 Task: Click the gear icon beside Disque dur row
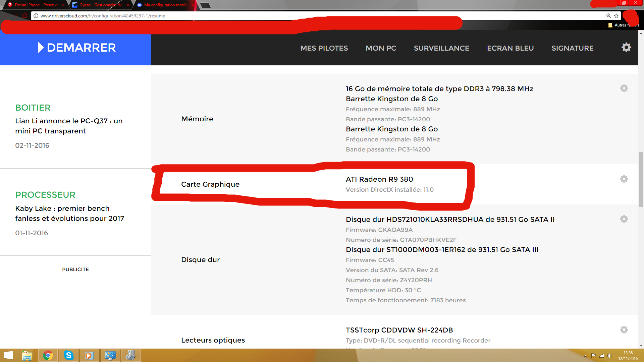click(624, 219)
